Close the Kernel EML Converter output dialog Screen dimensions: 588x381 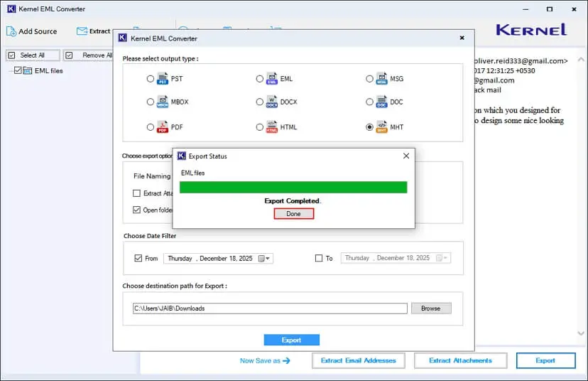point(462,38)
